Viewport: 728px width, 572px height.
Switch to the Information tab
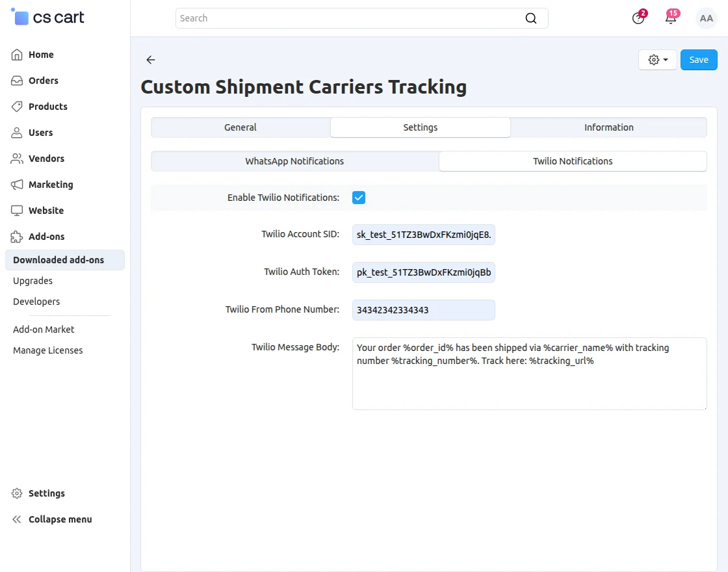[x=608, y=127]
